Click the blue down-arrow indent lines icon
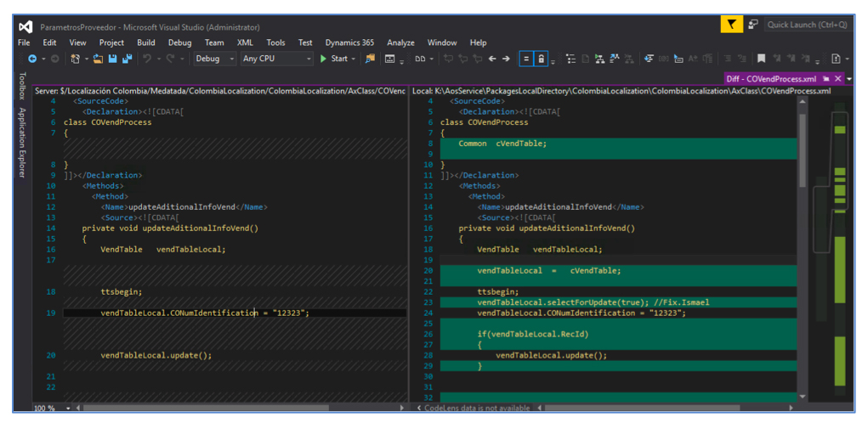The height and width of the screenshot is (429, 868). click(x=650, y=59)
